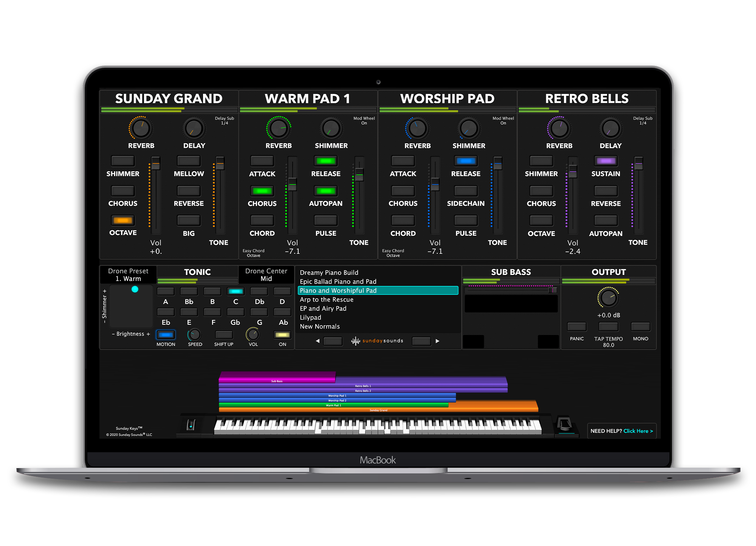The image size is (756, 546).
Task: Select the New Normals preset
Action: 378,326
